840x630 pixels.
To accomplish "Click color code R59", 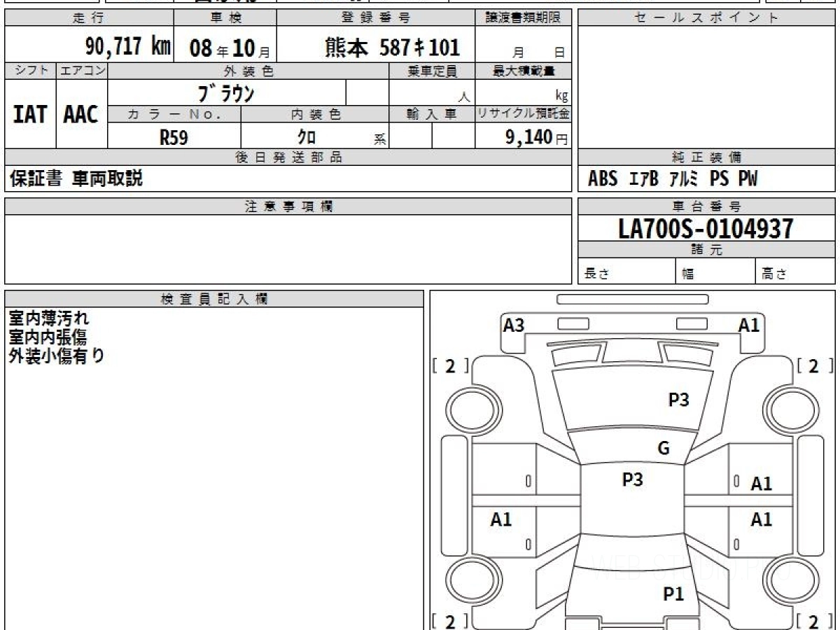I will click(174, 137).
